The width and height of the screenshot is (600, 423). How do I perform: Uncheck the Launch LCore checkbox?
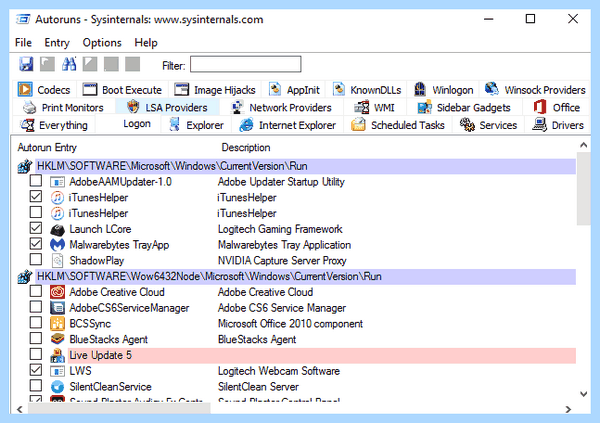click(36, 228)
